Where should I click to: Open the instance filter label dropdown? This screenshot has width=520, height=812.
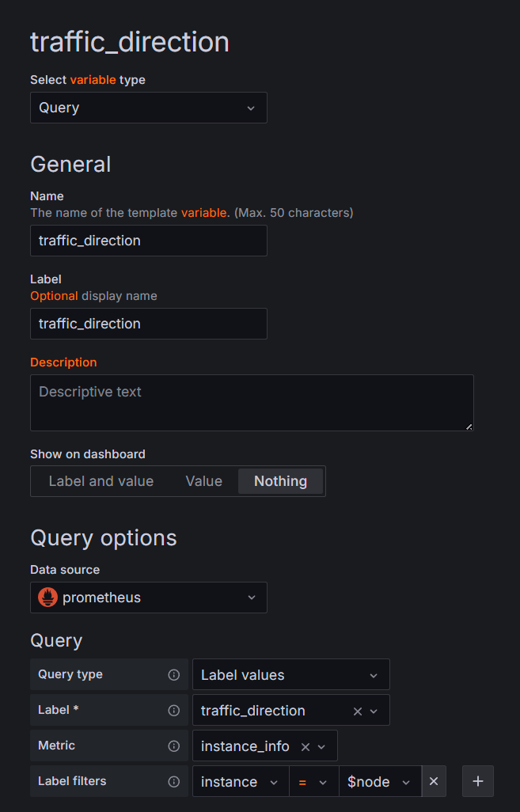240,782
